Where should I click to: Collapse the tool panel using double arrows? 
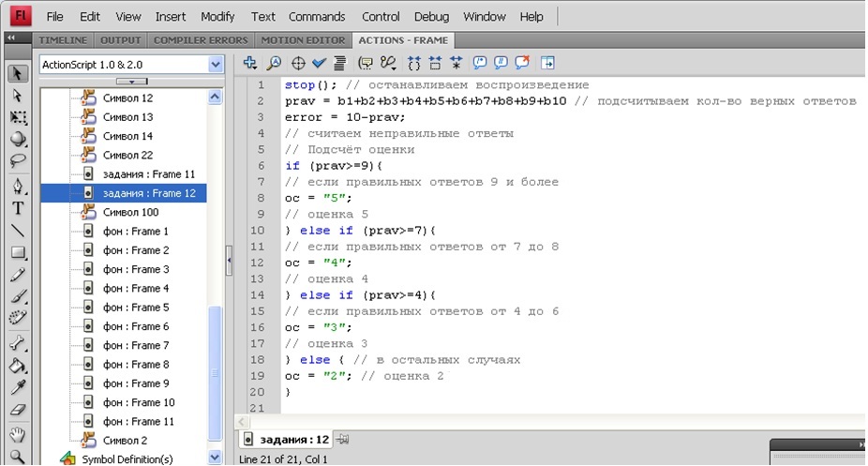(x=11, y=38)
